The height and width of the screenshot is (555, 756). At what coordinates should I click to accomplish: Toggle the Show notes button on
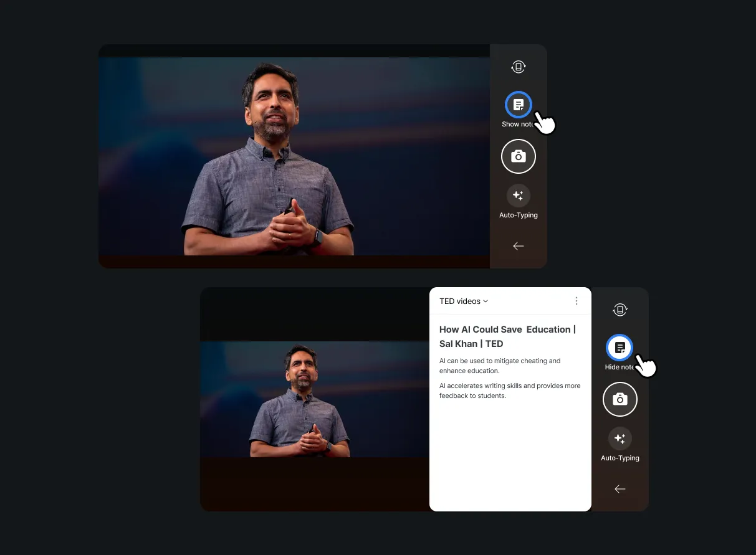point(518,105)
